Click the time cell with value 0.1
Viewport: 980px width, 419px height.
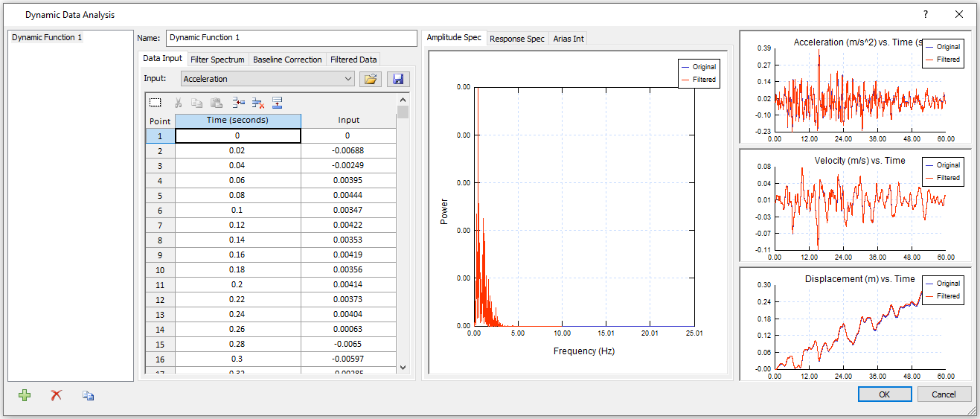click(x=238, y=210)
